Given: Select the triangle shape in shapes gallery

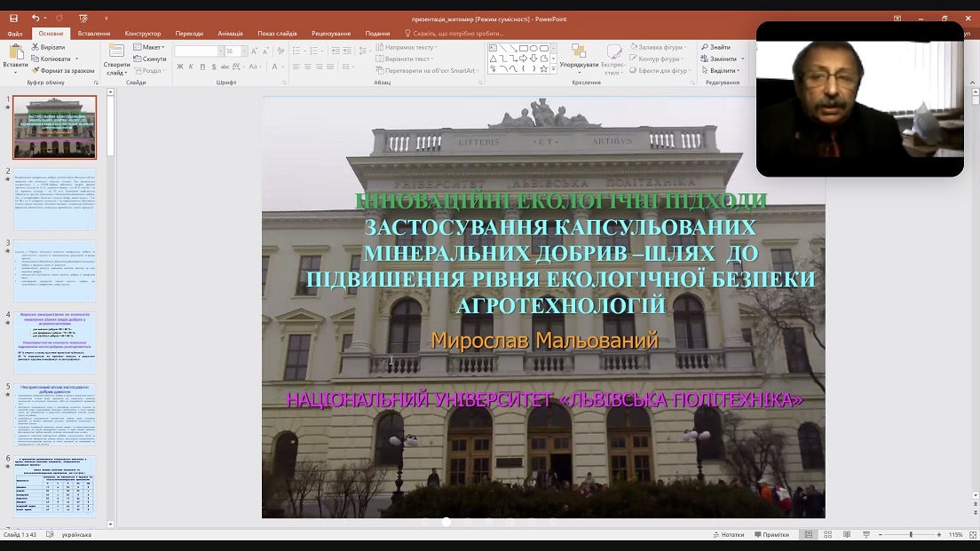Looking at the screenshot, I should (x=494, y=59).
